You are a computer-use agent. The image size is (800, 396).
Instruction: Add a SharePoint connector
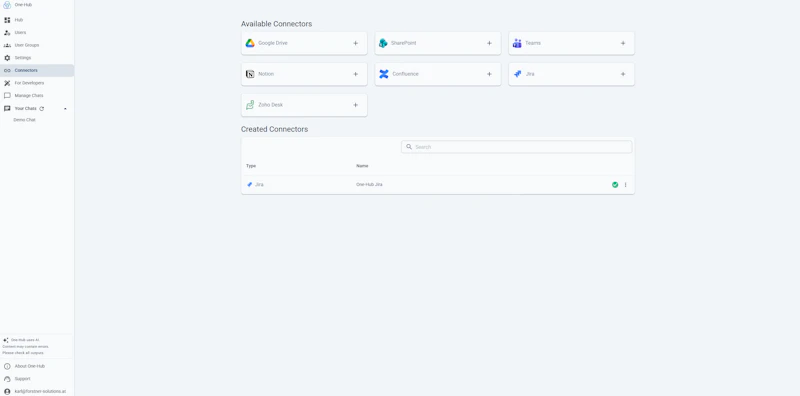489,43
